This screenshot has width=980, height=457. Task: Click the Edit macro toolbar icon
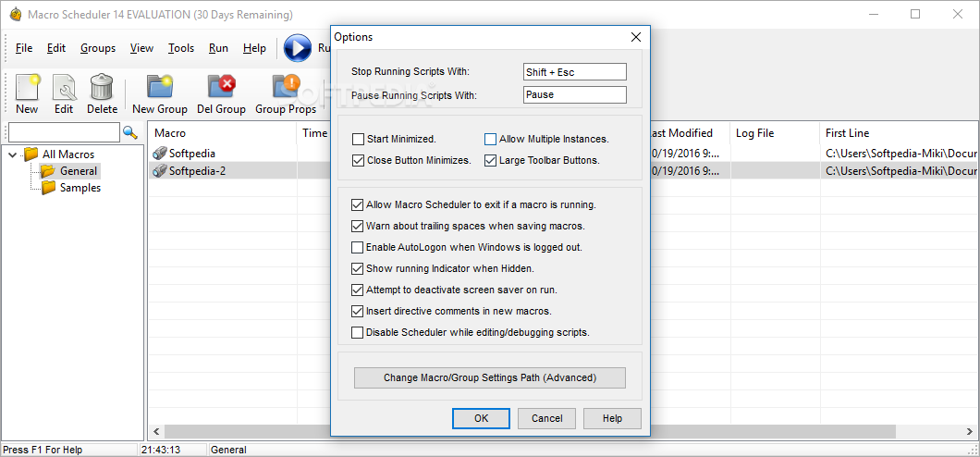[64, 88]
